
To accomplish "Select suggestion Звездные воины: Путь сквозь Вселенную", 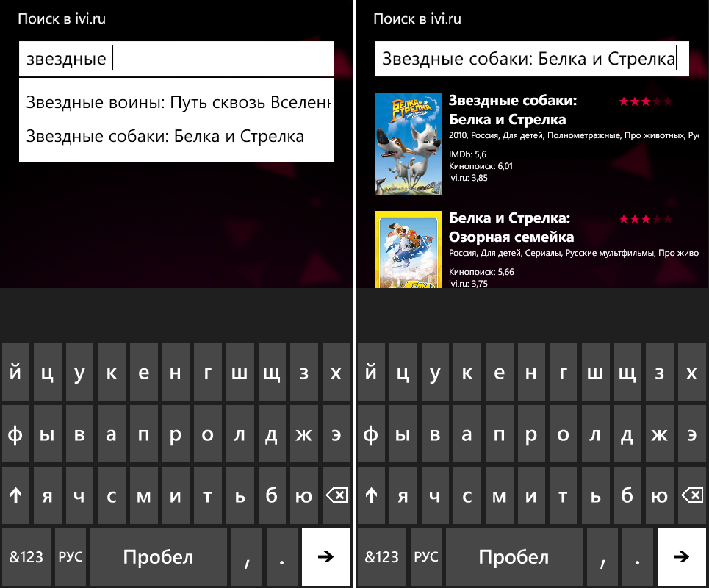I will click(176, 101).
